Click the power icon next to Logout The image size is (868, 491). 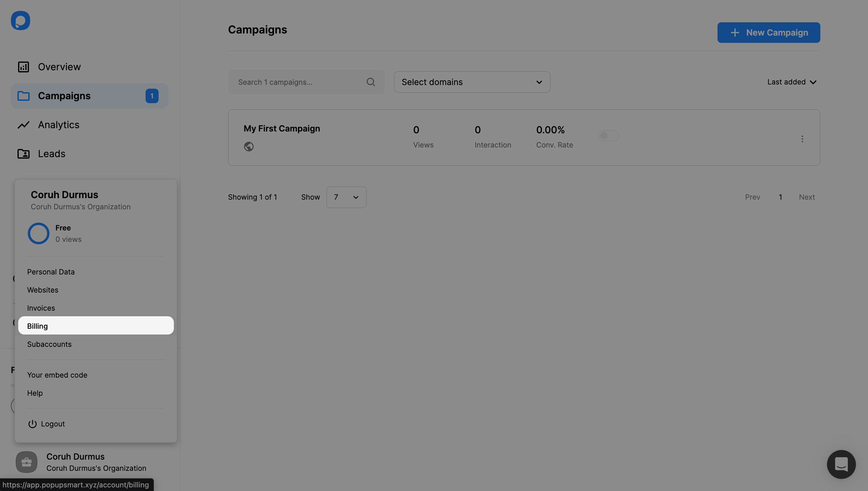click(32, 424)
